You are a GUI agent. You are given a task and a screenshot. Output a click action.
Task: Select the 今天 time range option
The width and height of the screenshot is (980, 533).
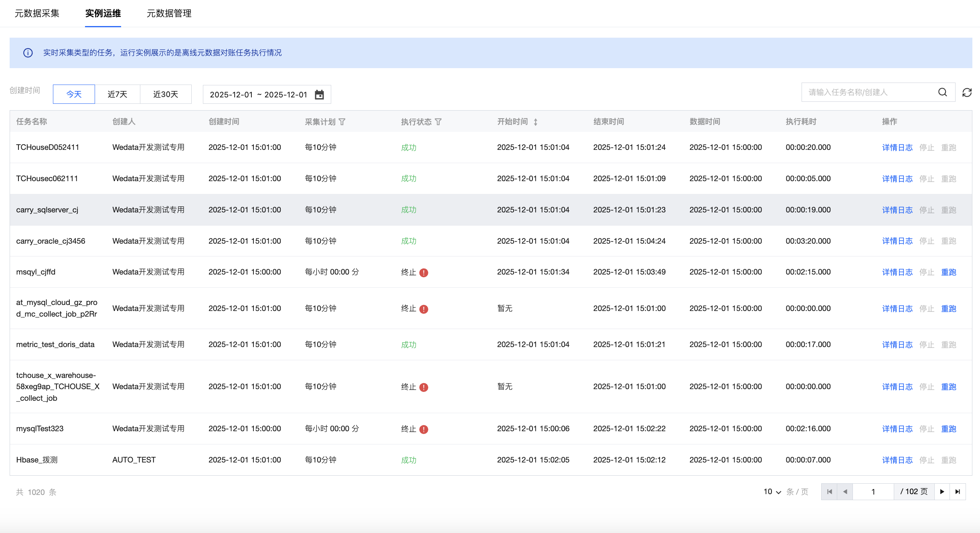tap(74, 94)
